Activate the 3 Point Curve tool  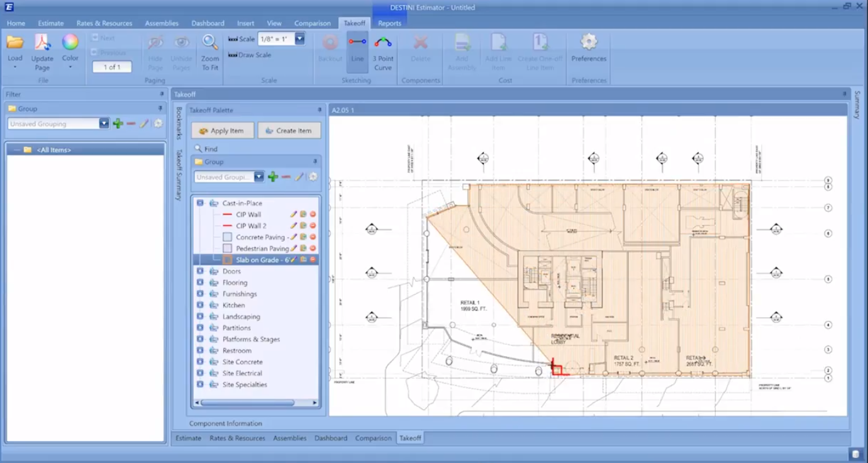(383, 50)
